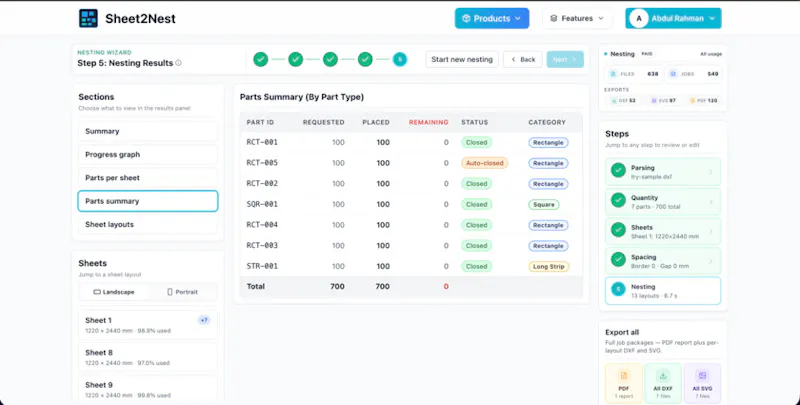Jump to Sheet 1 layout
Screen dimensions: 800x405
148,325
